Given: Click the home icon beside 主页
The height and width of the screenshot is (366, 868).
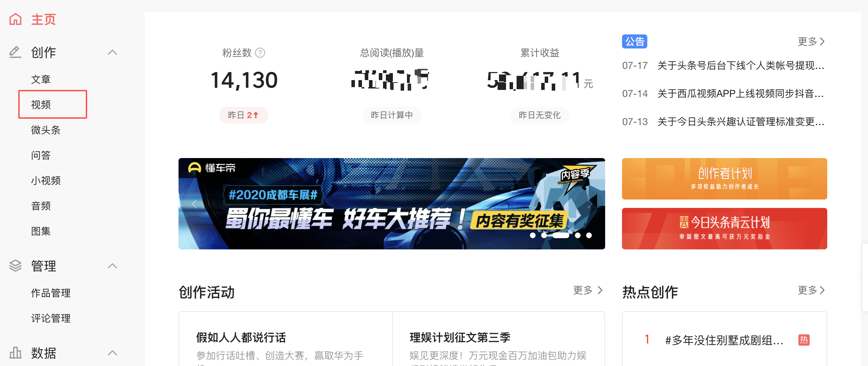Looking at the screenshot, I should click(x=15, y=19).
